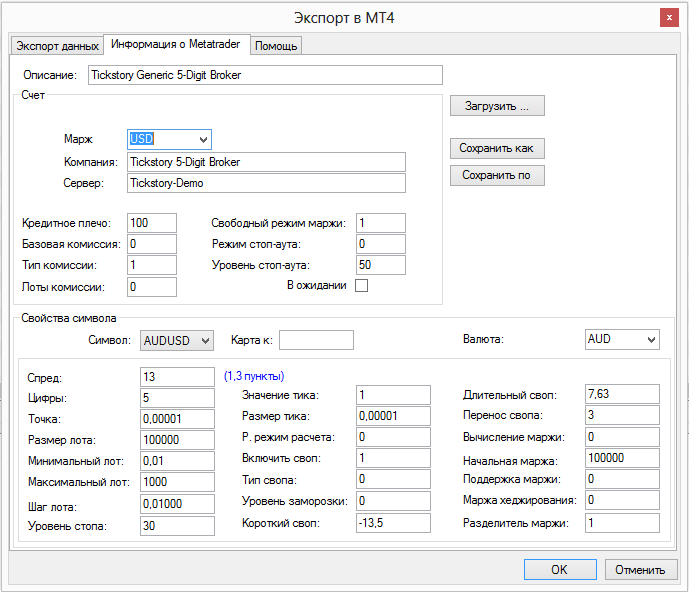Viewport: 689px width, 592px height.
Task: Click the Максимальный лот field
Action: (x=178, y=482)
